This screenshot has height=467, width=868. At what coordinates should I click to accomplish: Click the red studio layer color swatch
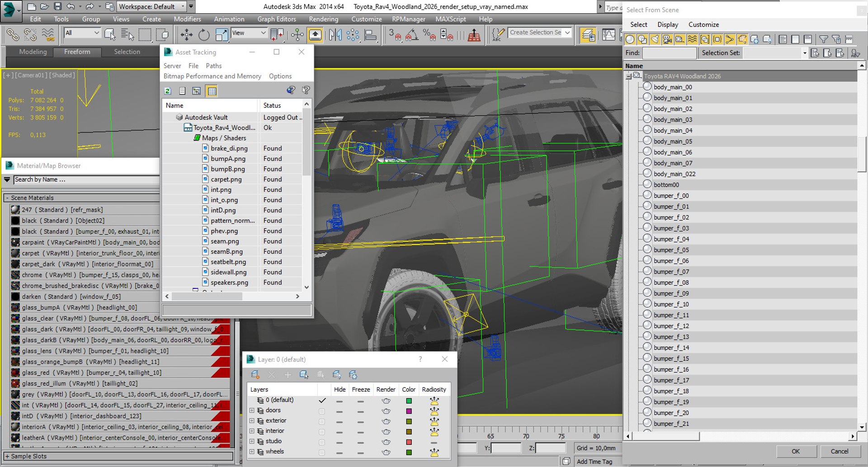(x=409, y=442)
